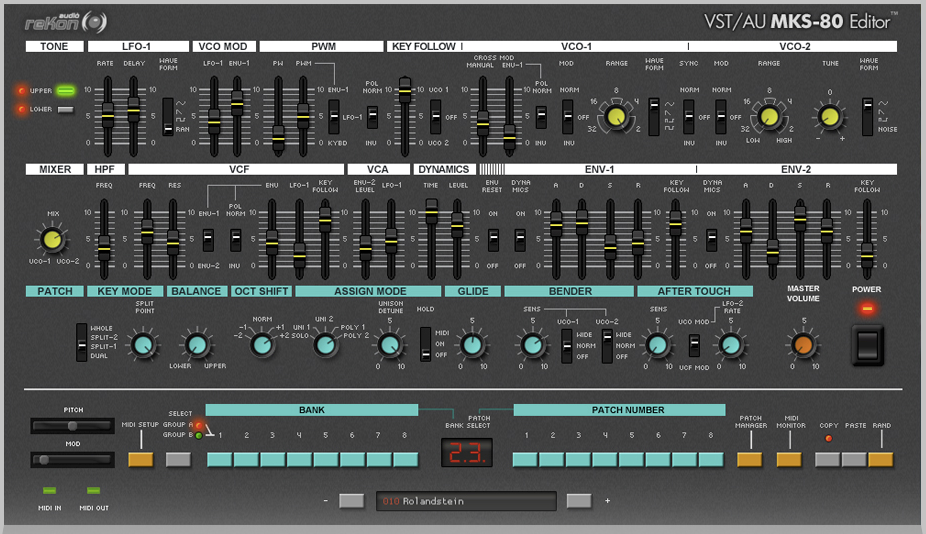
Task: Select Patch Number button 1
Action: [525, 460]
